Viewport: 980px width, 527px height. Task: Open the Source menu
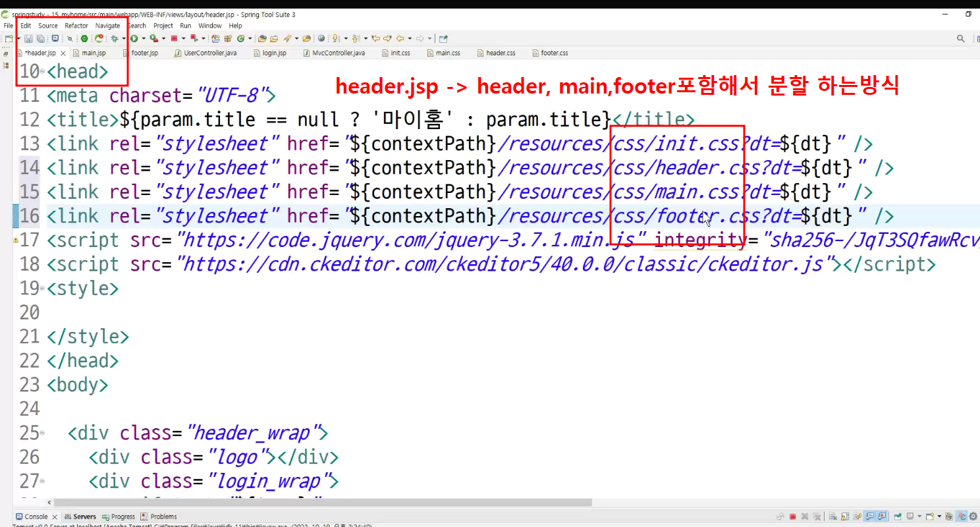point(48,26)
